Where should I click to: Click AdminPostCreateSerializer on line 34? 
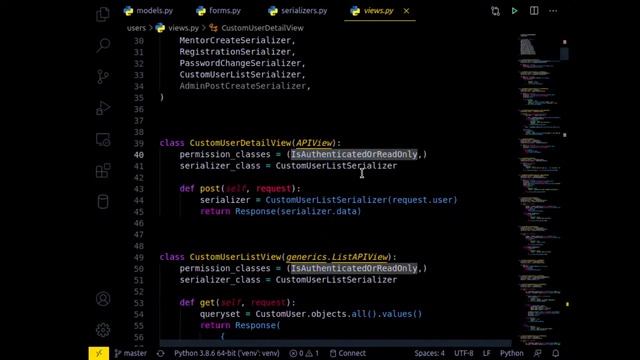click(x=243, y=87)
